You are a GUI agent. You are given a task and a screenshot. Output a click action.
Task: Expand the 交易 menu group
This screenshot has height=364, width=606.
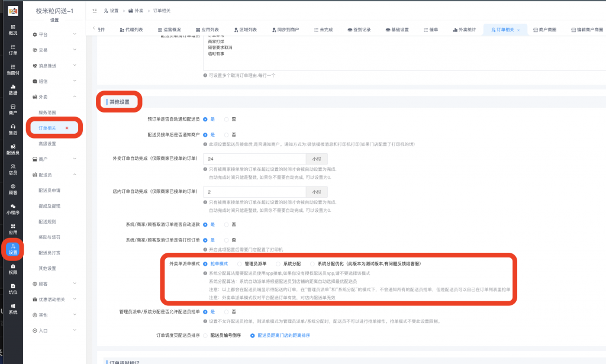point(54,50)
